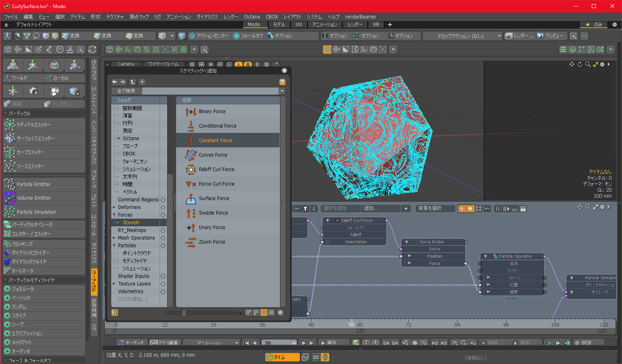622x364 pixels.
Task: Choose the Surface Force node icon
Action: (x=191, y=199)
